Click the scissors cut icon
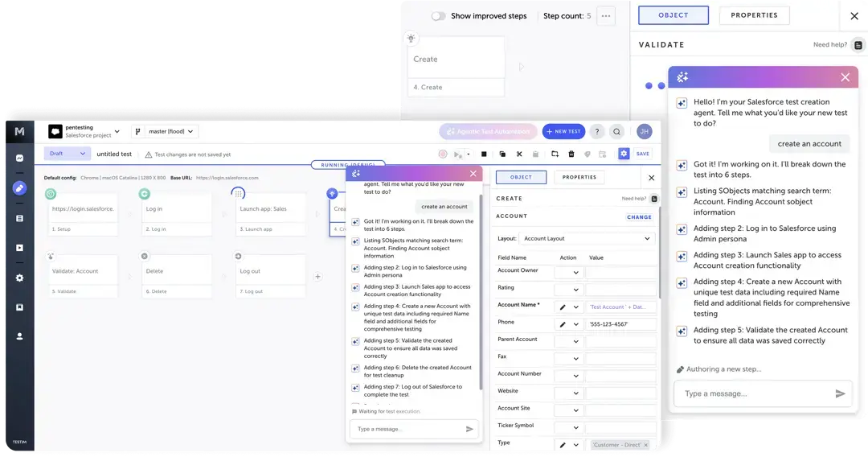868x457 pixels. pos(519,154)
